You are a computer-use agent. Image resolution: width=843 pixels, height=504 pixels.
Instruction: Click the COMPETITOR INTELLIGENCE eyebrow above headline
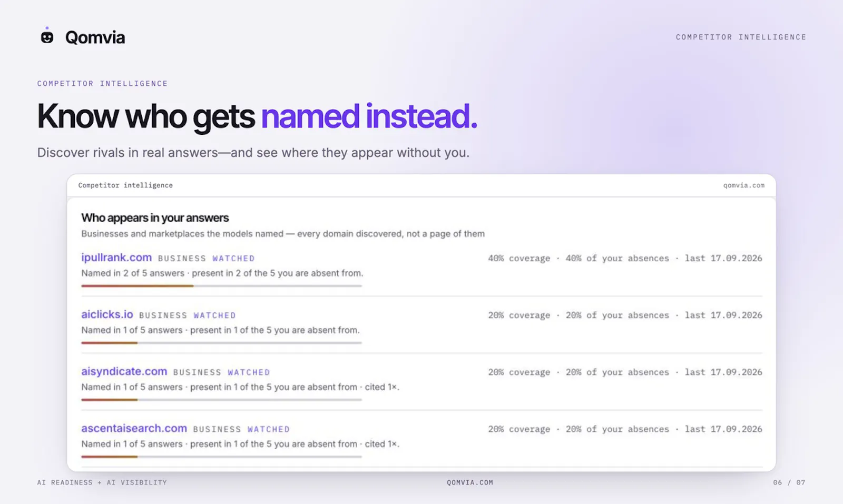pos(102,83)
